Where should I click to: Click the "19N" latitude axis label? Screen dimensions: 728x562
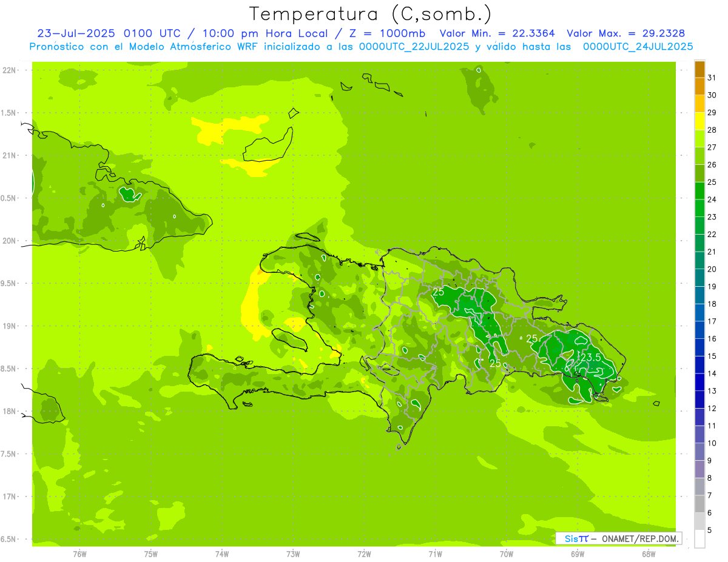click(x=10, y=326)
